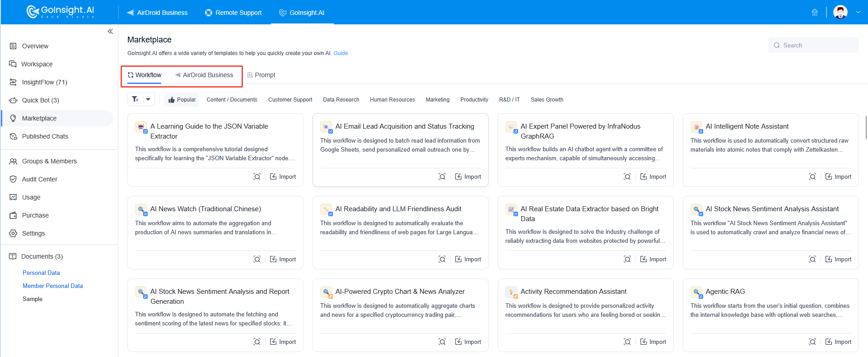
Task: Expand the account dropdown arrow next to the avatar
Action: [x=858, y=12]
